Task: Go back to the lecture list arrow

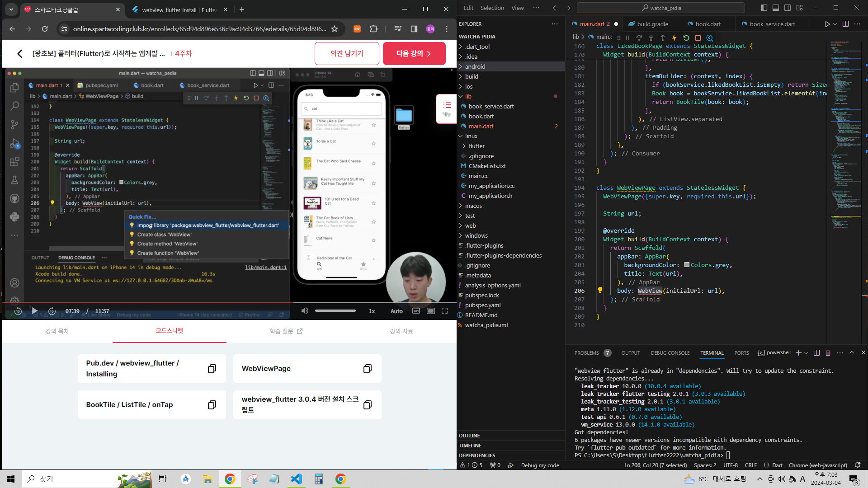Action: pyautogui.click(x=20, y=54)
